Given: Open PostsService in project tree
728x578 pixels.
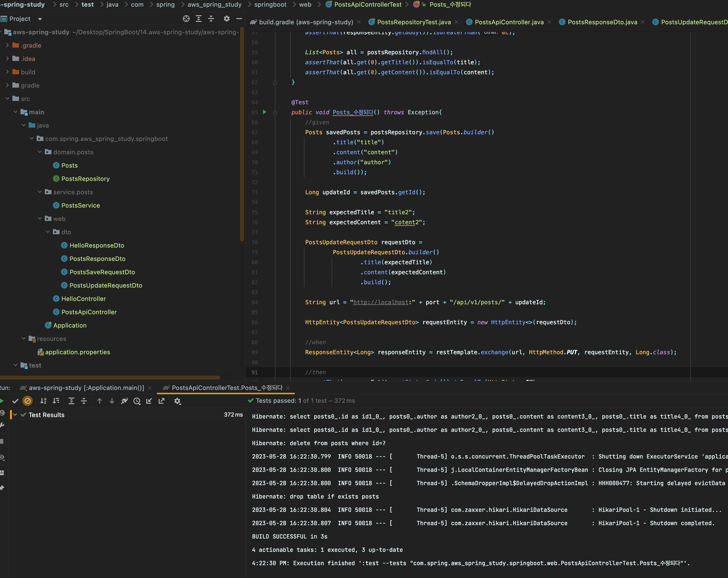Looking at the screenshot, I should coord(80,205).
